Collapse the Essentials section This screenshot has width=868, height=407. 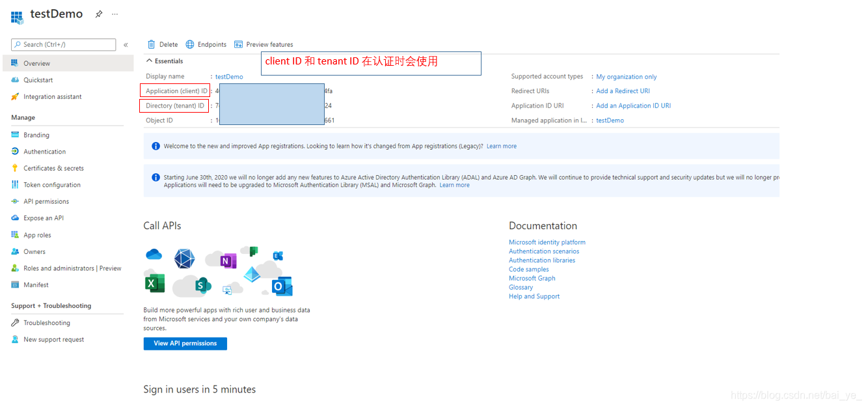click(x=165, y=61)
